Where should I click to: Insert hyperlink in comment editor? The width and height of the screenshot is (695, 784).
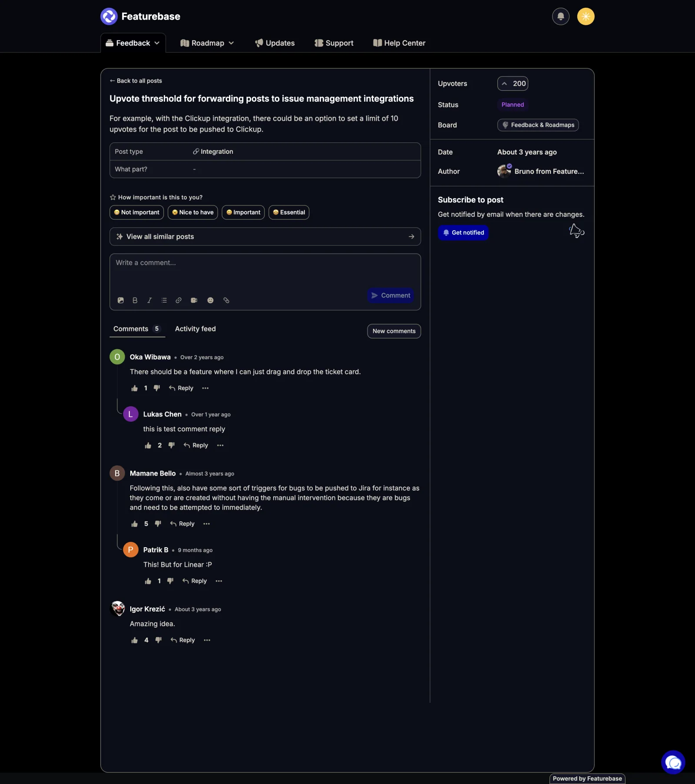[x=179, y=300]
